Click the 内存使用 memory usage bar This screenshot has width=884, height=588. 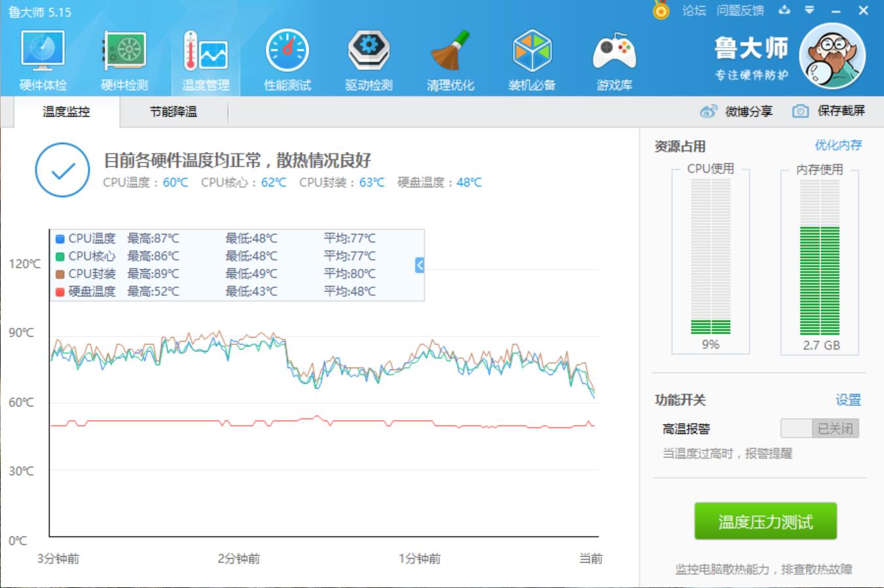coord(820,257)
